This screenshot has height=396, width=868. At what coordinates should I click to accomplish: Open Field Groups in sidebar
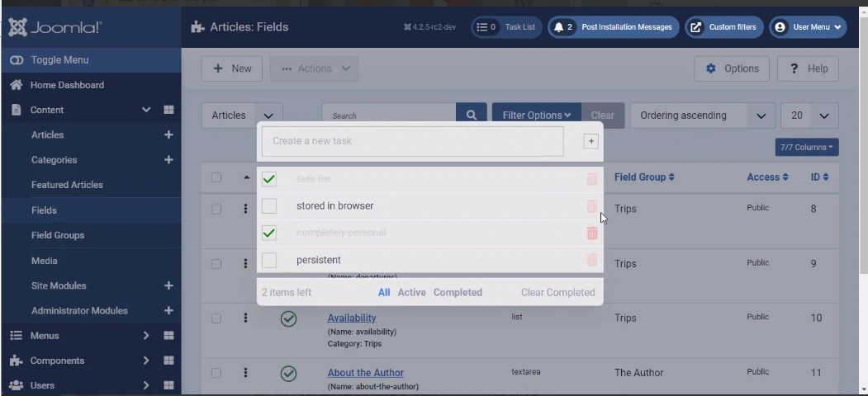[58, 235]
